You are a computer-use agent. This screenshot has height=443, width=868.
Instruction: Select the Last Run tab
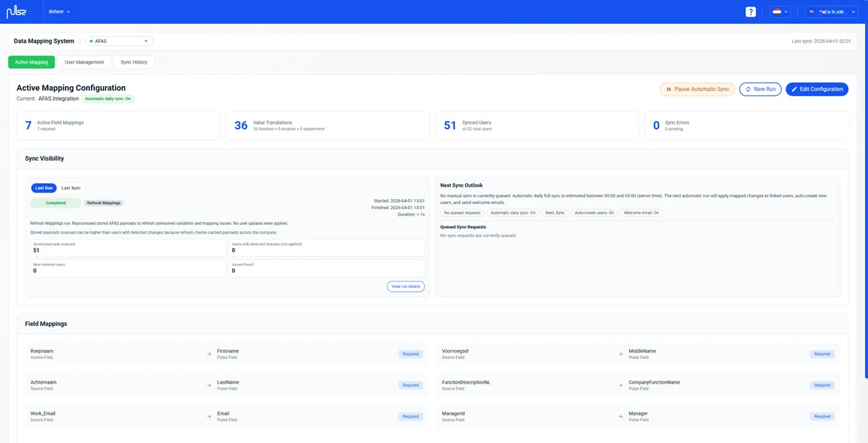[x=44, y=187]
